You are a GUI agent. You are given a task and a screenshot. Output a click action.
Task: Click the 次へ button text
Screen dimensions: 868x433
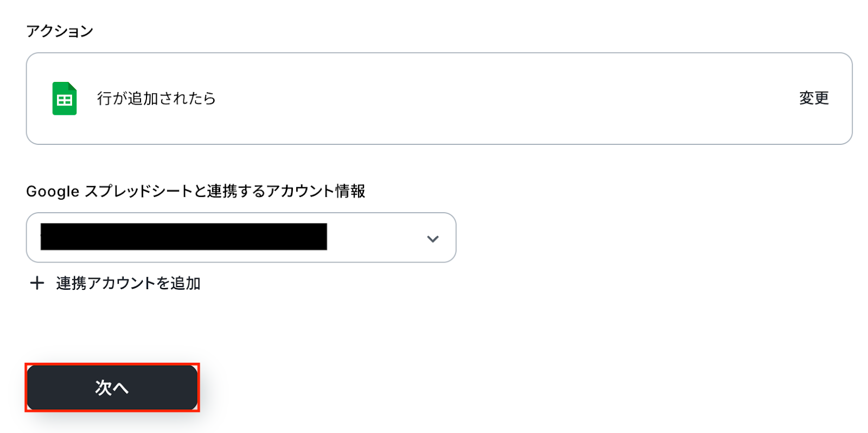point(112,387)
